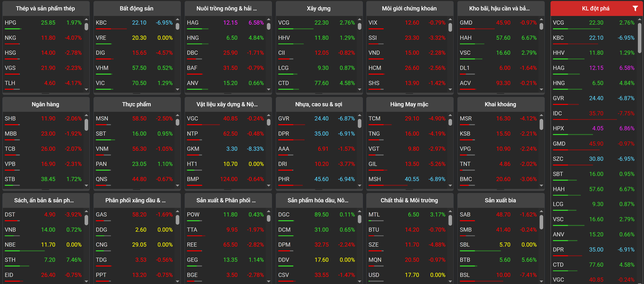Click scroll up arrow of KL đột phá list

639,19
